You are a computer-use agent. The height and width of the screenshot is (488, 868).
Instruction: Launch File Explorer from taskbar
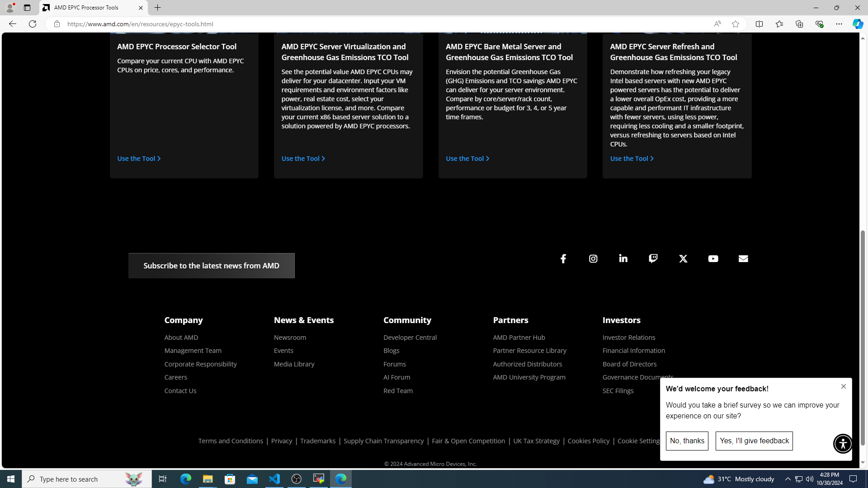(x=208, y=479)
